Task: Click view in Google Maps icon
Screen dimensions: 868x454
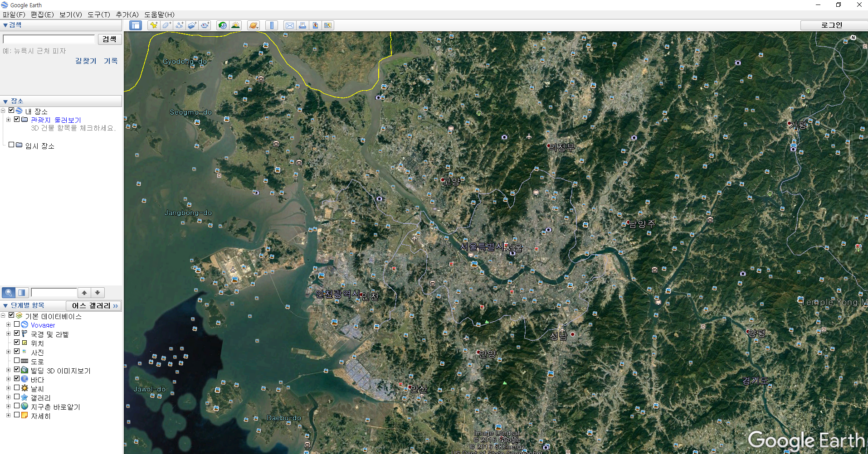Action: [x=328, y=25]
